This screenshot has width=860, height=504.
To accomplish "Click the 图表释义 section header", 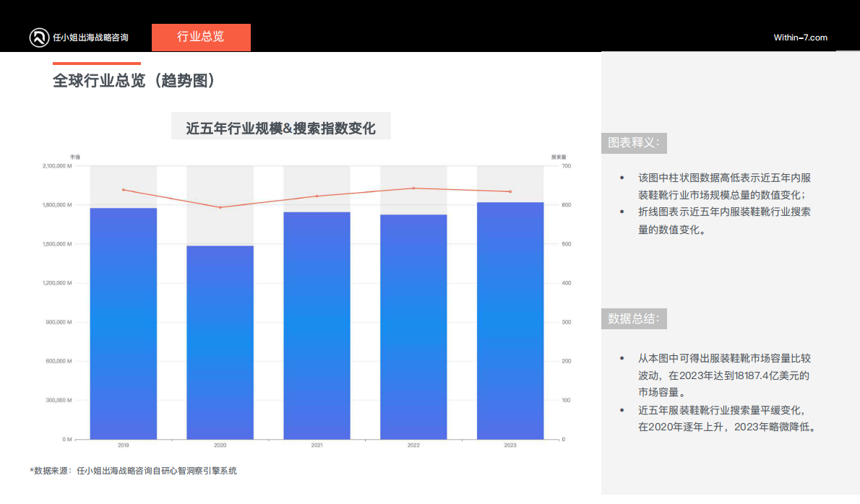I will 632,143.
